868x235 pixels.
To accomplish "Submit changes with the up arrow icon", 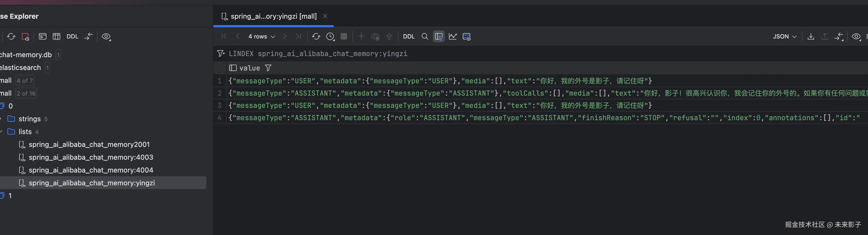I will tap(389, 37).
